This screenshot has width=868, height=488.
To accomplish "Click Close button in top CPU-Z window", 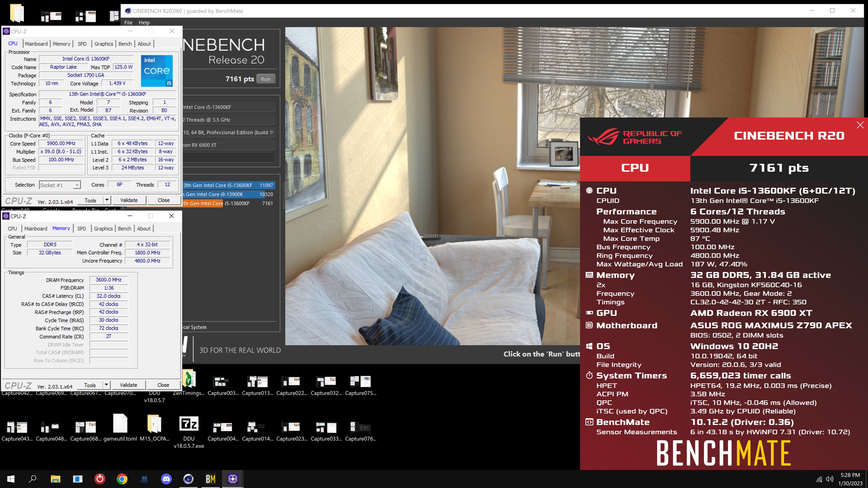I will coord(164,200).
